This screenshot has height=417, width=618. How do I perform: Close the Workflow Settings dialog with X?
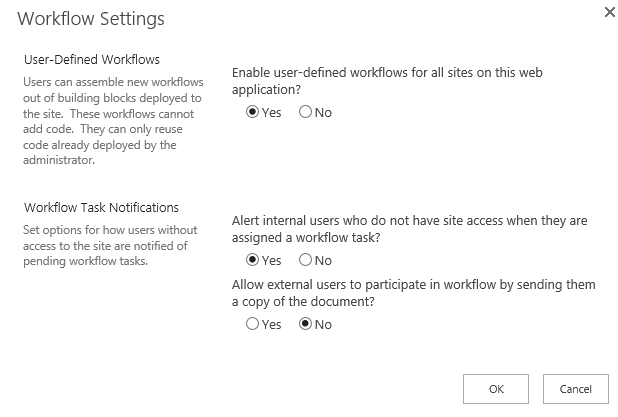click(x=609, y=12)
